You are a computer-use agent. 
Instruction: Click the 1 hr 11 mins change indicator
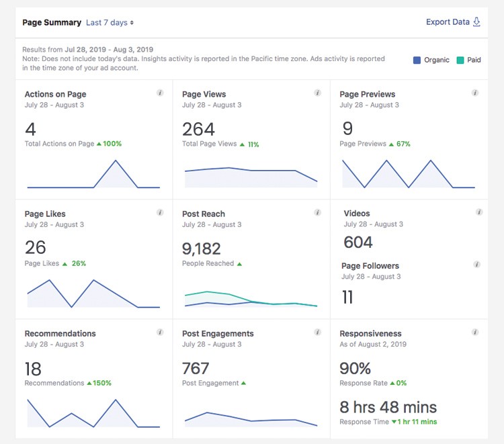click(415, 422)
